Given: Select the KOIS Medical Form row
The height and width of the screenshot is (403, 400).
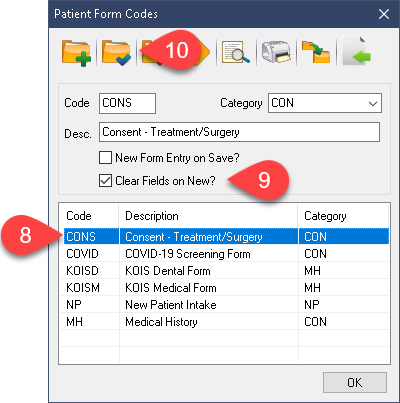Looking at the screenshot, I should point(224,288).
